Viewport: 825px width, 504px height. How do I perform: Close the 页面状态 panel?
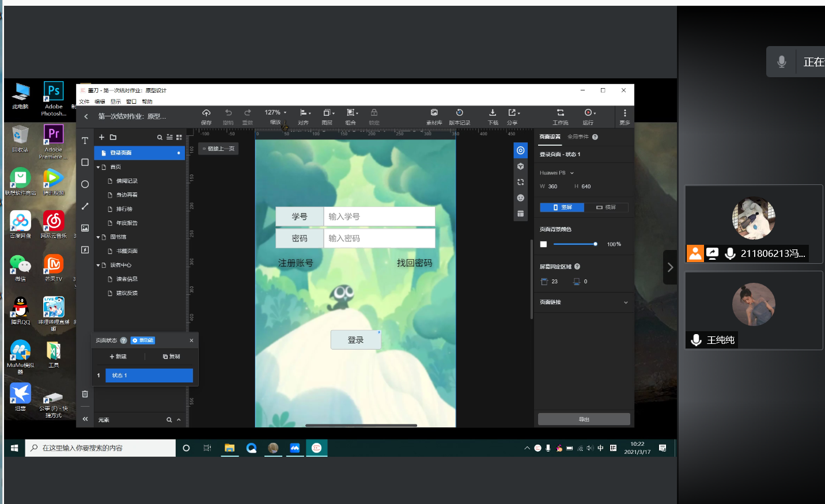(x=191, y=340)
